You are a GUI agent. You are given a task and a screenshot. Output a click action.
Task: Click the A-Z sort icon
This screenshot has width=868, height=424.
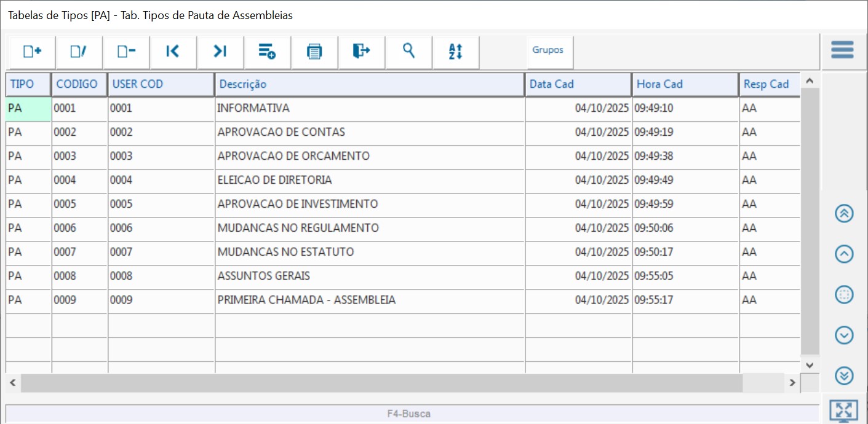click(x=455, y=52)
